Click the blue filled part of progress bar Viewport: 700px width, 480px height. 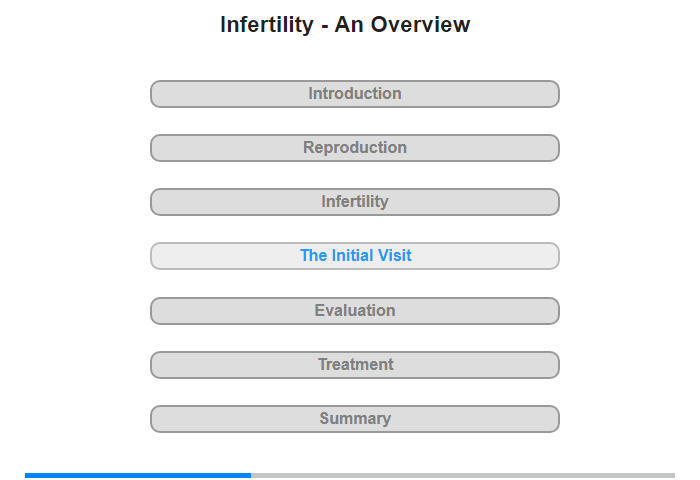pyautogui.click(x=138, y=475)
